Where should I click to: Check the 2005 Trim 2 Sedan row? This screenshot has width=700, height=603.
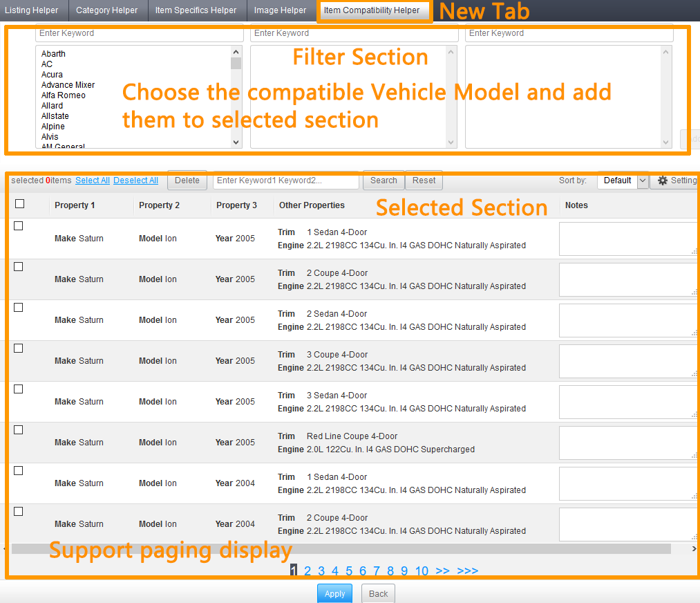point(18,307)
